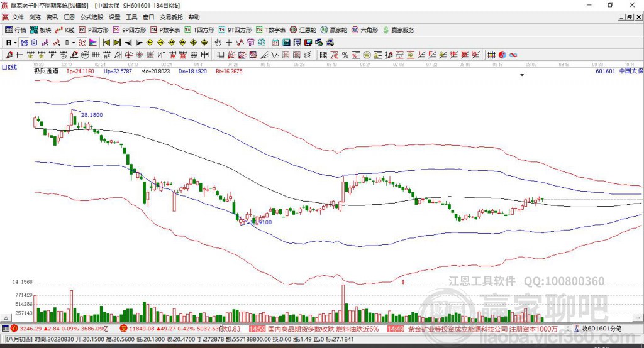Select the crosshair cursor tool
The height and width of the screenshot is (348, 644).
[229, 43]
